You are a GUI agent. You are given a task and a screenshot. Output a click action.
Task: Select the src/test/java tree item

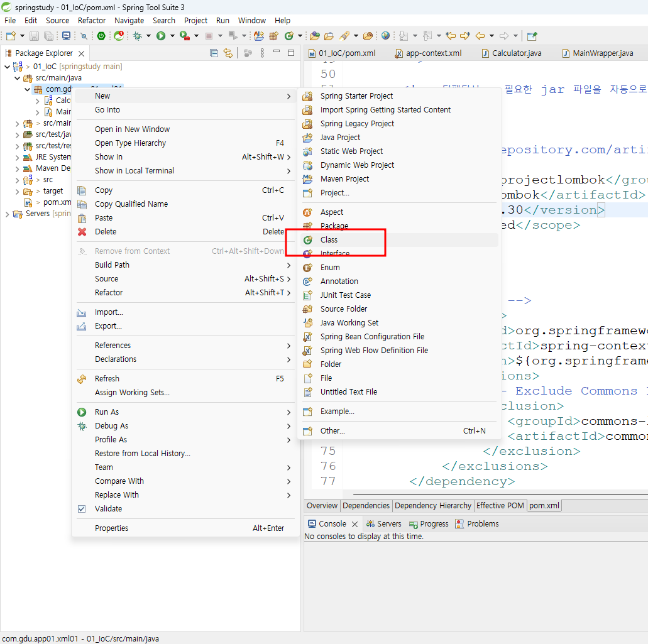point(48,134)
